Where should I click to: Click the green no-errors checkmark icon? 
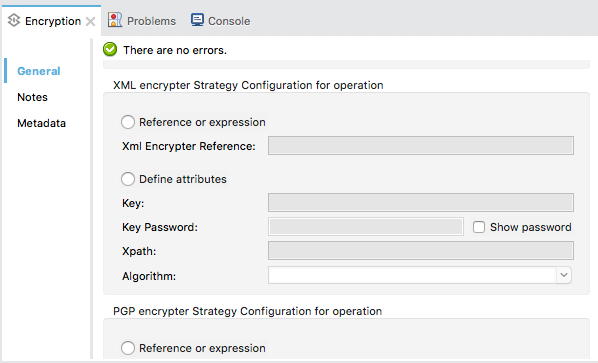(x=110, y=49)
